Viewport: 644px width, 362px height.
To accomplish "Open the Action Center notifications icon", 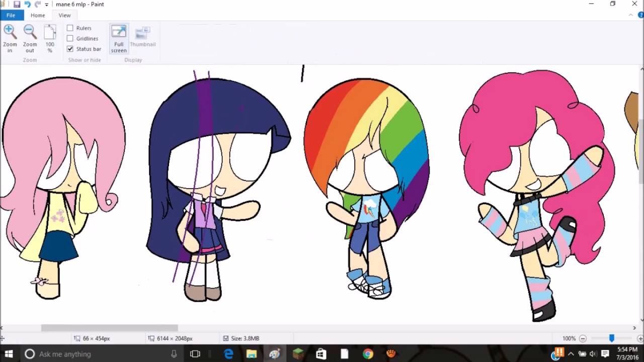I will (x=606, y=354).
